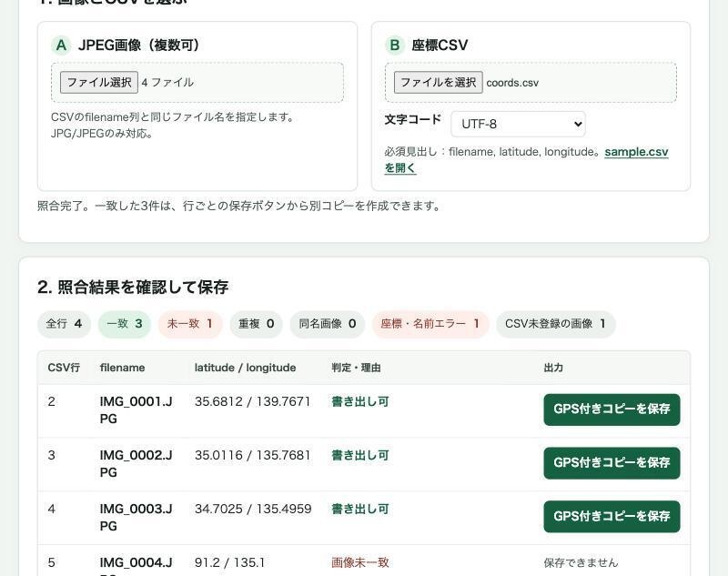This screenshot has height=576, width=728.
Task: Click the filename column header
Action: [x=122, y=368]
